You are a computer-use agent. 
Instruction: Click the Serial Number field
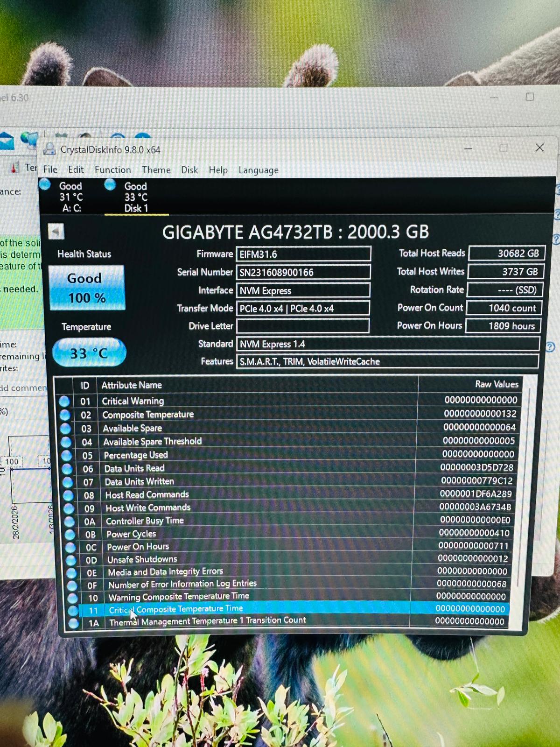pyautogui.click(x=303, y=272)
